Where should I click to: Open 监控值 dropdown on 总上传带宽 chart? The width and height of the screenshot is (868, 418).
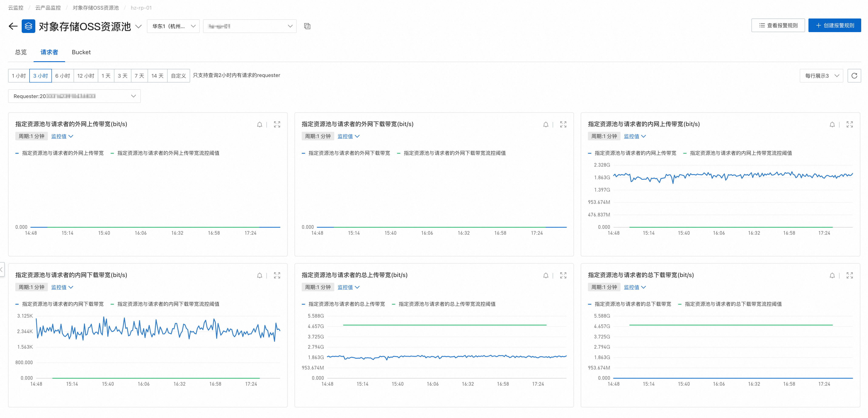click(x=349, y=287)
